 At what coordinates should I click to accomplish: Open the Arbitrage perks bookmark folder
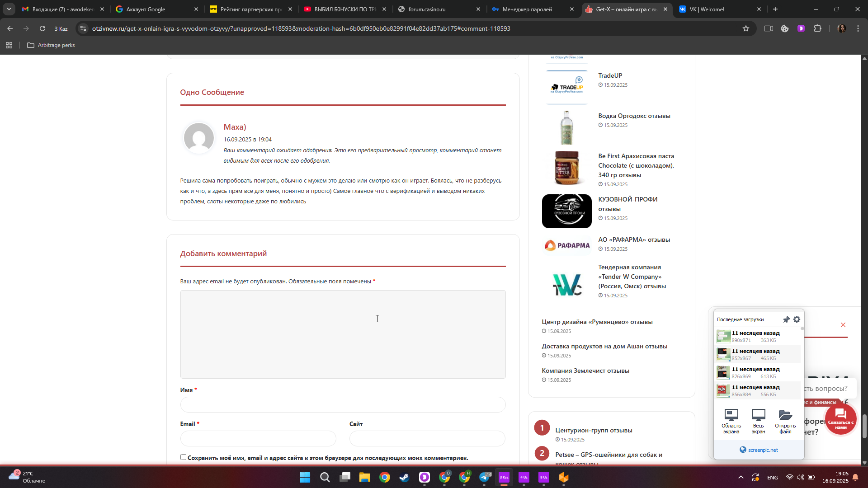coord(51,45)
